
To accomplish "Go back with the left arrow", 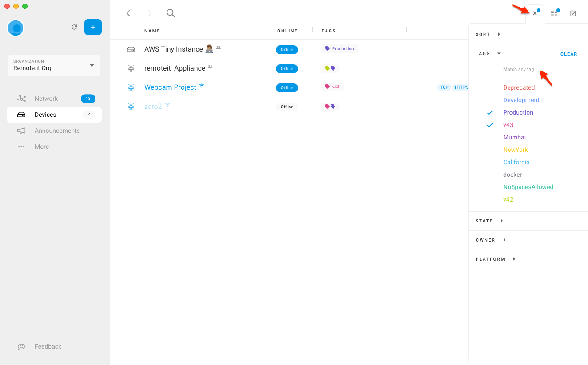I will 128,13.
